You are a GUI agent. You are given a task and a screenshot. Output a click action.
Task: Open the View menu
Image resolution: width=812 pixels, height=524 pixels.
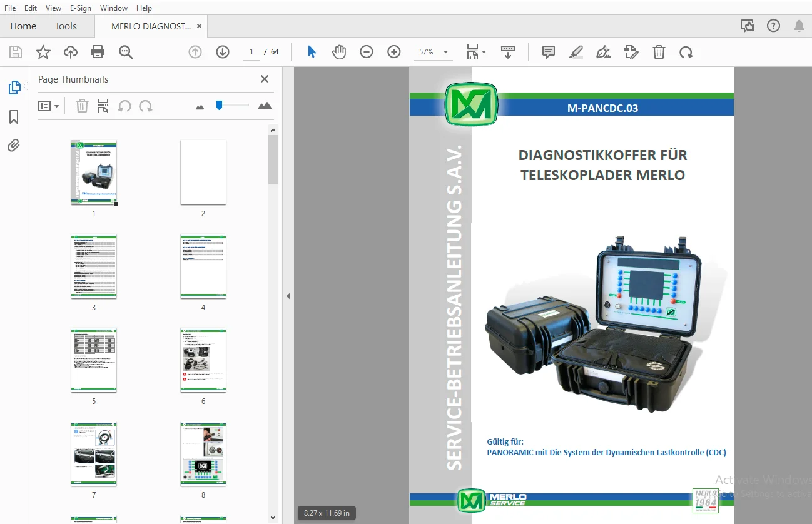54,8
